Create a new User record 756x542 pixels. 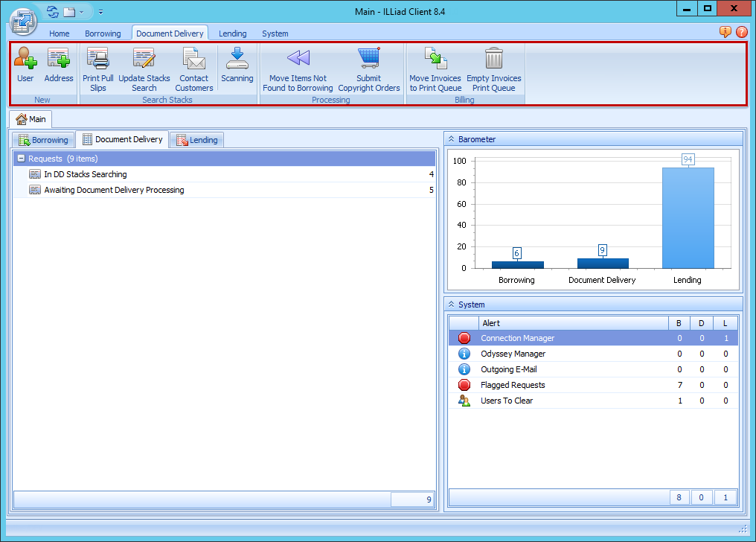point(25,67)
